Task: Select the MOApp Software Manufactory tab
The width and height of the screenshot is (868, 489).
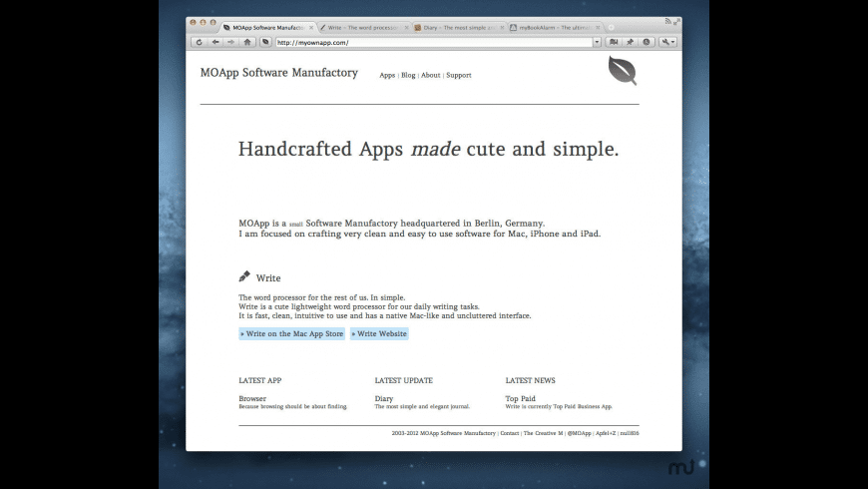Action: (267, 27)
